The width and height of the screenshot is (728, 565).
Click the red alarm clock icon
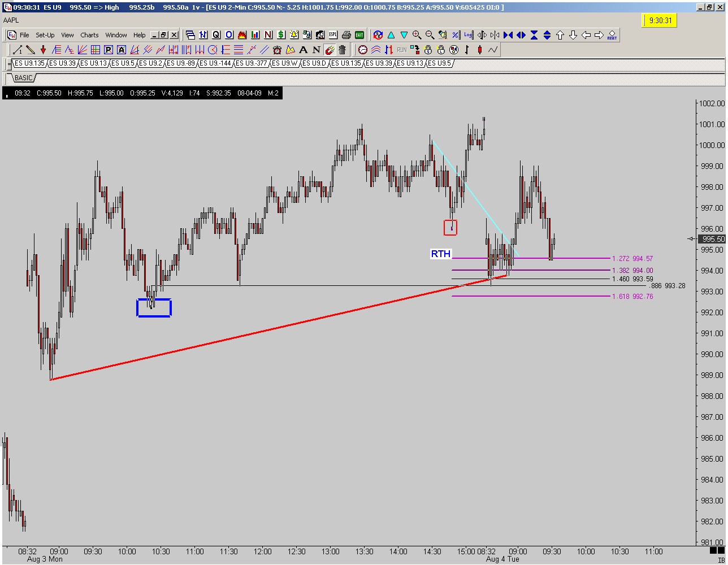tap(277, 50)
